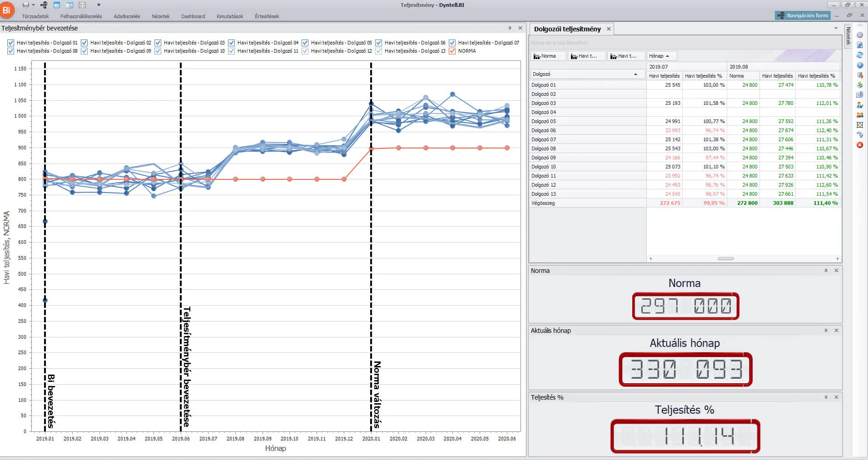Close the Dolgozói teljesítmény tab
868x460 pixels.
pyautogui.click(x=609, y=29)
